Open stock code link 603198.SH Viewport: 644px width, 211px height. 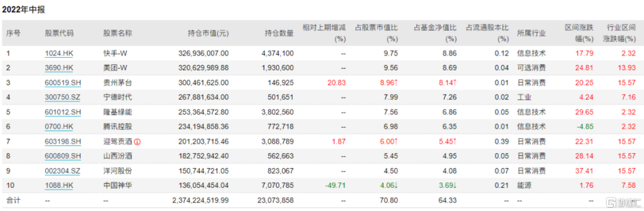point(63,142)
